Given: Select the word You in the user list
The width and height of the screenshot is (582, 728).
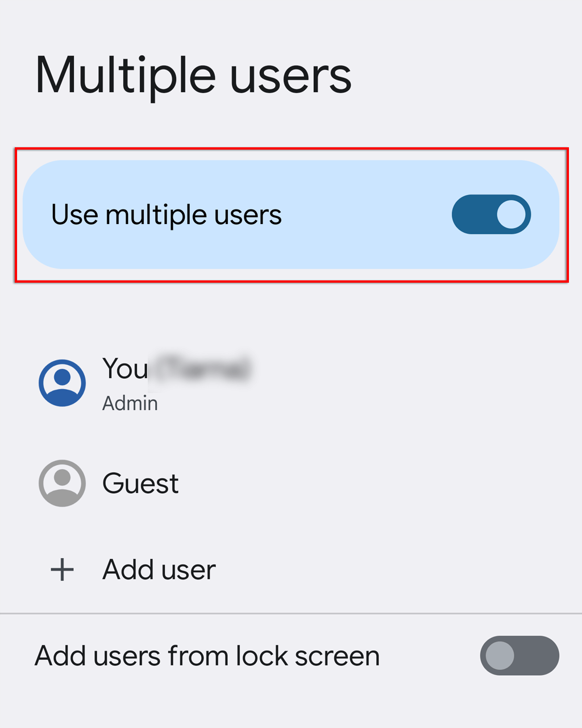Looking at the screenshot, I should coord(126,369).
